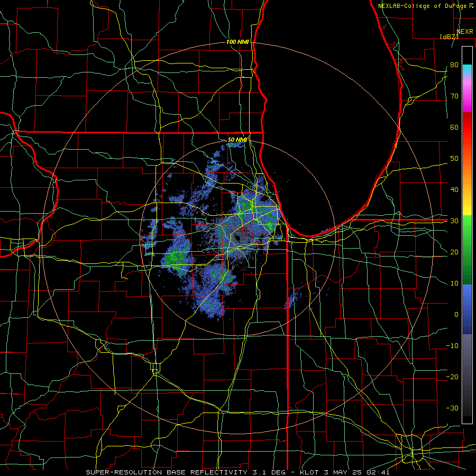Click the 20 value on color scale
The width and height of the screenshot is (476, 476).
454,252
